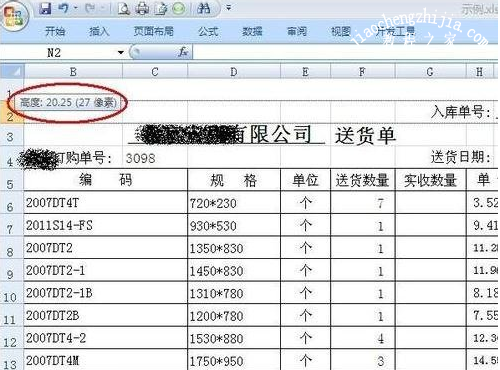Select the 1530*880 specification cell

234,338
